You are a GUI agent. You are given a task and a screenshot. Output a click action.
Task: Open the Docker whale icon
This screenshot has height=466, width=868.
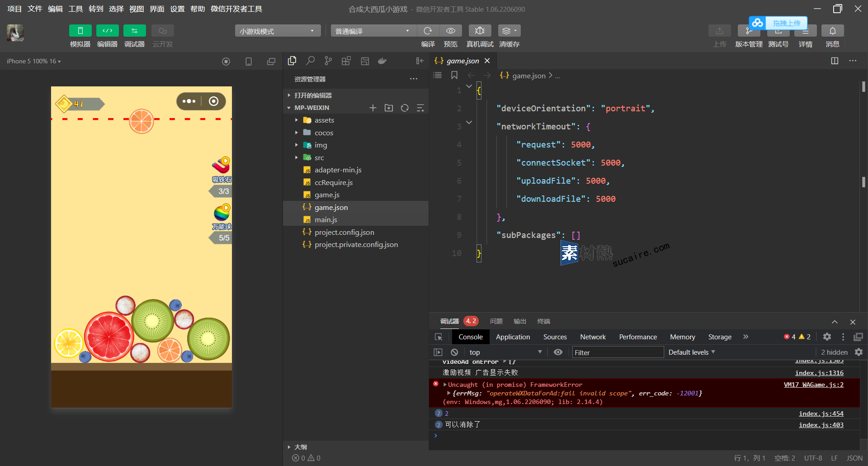point(382,61)
